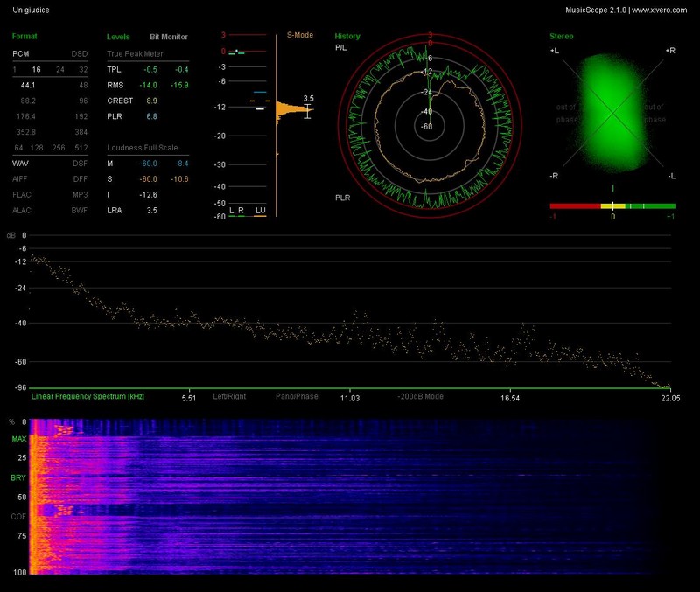
Task: Click the 32 bit depth indicator
Action: (83, 70)
